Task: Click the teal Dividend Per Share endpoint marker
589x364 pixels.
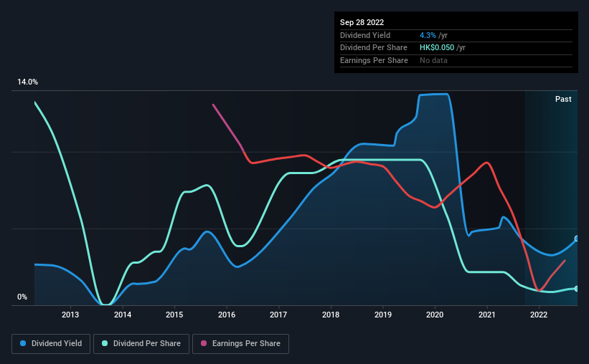Action: point(576,289)
